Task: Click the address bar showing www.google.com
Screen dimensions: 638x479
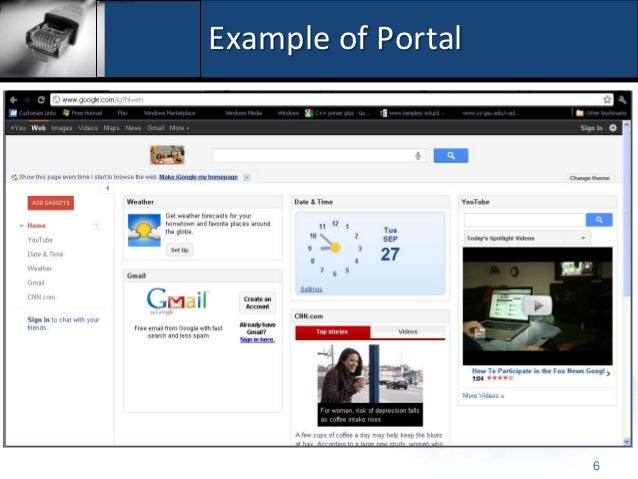Action: pyautogui.click(x=332, y=100)
